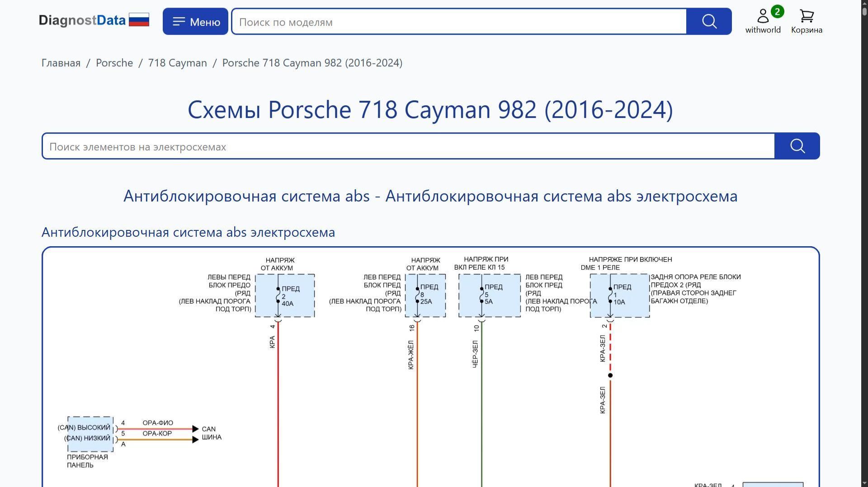
Task: Click the CAN ШИНА label in diagram
Action: click(x=212, y=433)
